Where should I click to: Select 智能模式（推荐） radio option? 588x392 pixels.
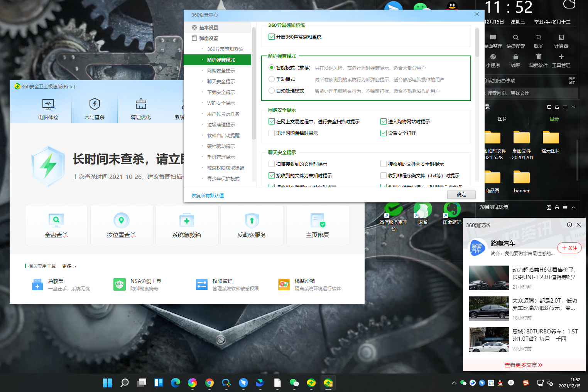[272, 68]
